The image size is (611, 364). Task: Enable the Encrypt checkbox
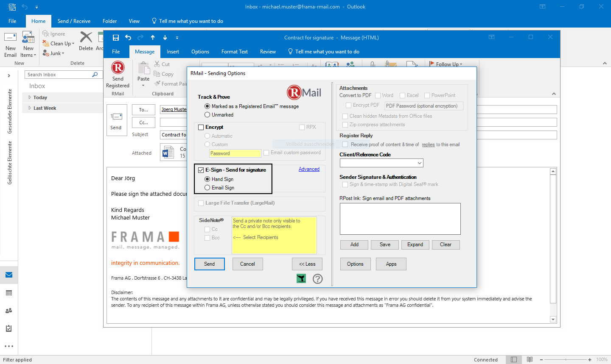pyautogui.click(x=201, y=127)
